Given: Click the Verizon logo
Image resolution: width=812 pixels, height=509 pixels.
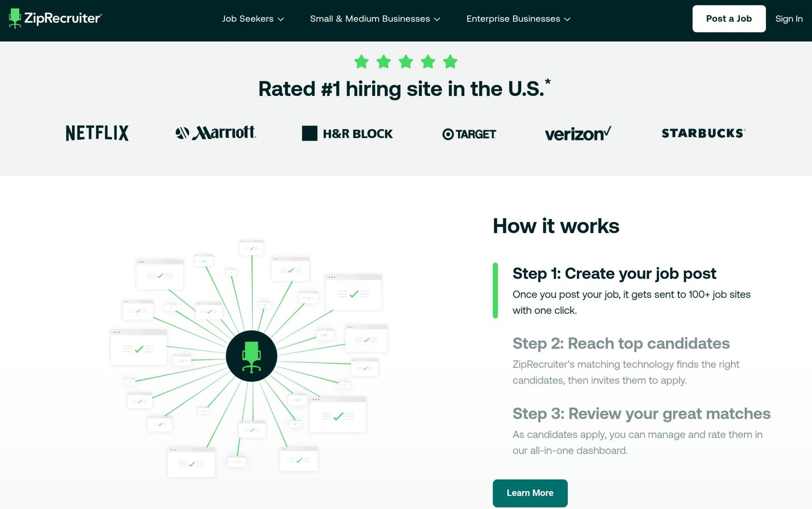Looking at the screenshot, I should (578, 134).
